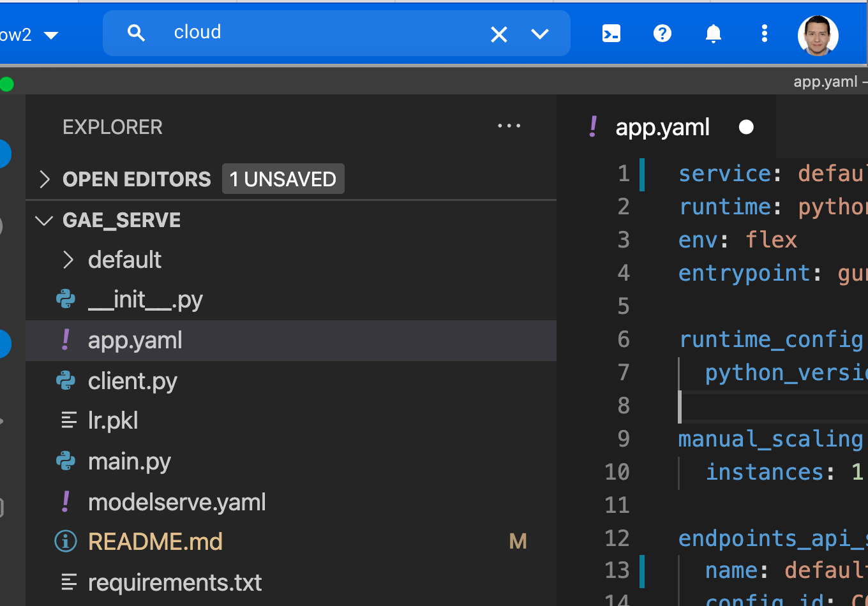Click unsaved dot on app.yaml tab

pos(746,128)
